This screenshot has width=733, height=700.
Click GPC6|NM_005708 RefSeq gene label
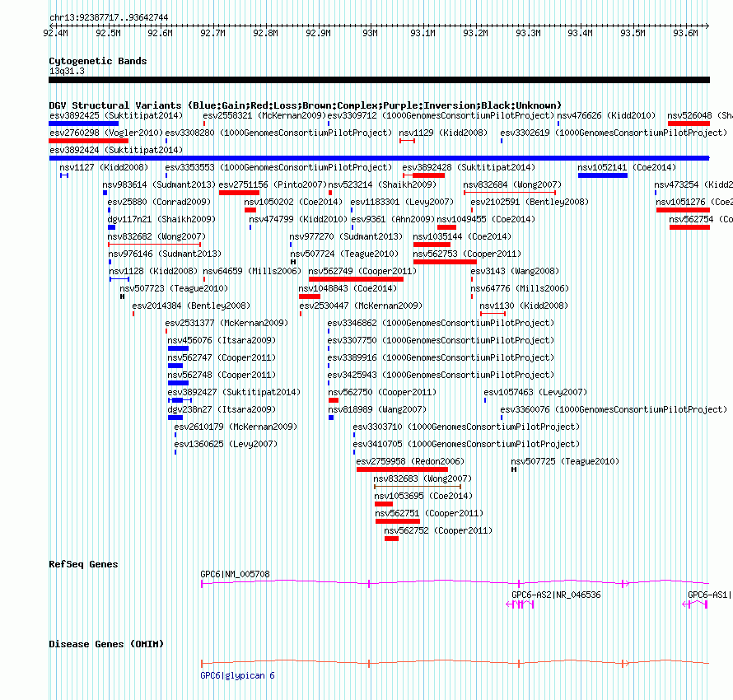236,574
